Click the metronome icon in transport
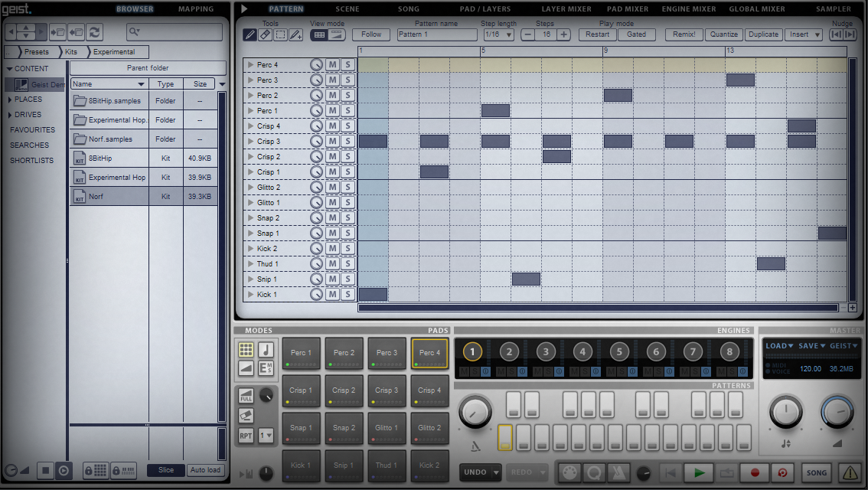868x490 pixels. 619,473
